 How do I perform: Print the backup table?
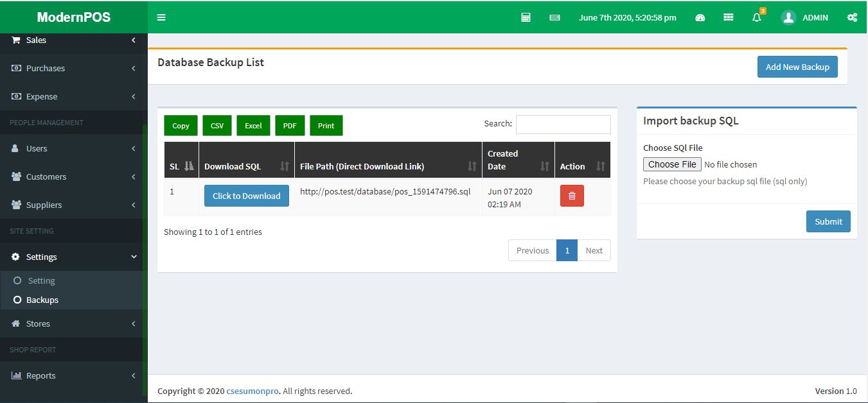(326, 126)
